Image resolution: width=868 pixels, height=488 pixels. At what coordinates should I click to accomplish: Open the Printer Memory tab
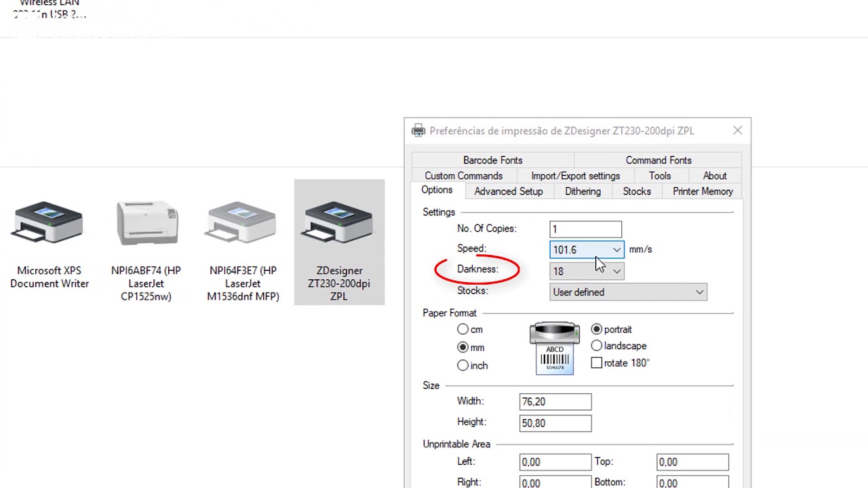pyautogui.click(x=703, y=191)
